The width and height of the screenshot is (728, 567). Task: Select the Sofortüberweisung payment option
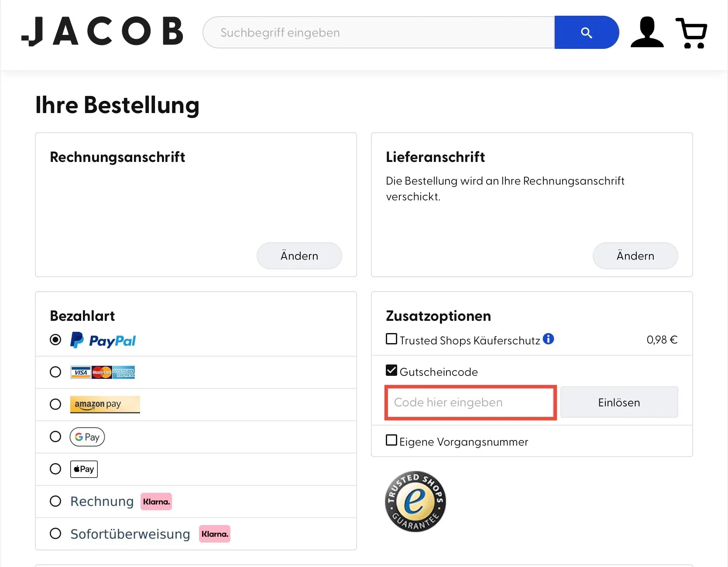[x=55, y=533]
